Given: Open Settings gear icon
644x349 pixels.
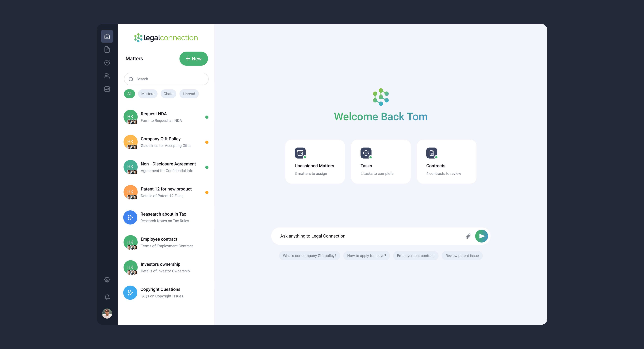Looking at the screenshot, I should coord(107,280).
